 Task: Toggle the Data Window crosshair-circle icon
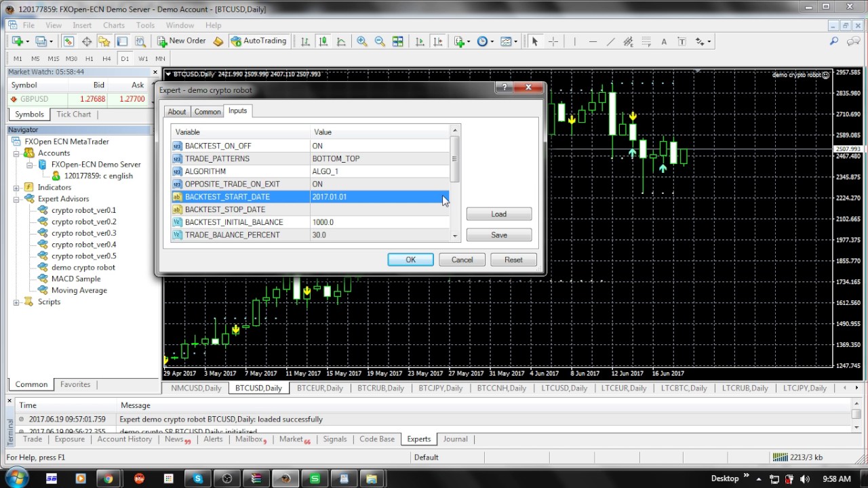coord(87,41)
